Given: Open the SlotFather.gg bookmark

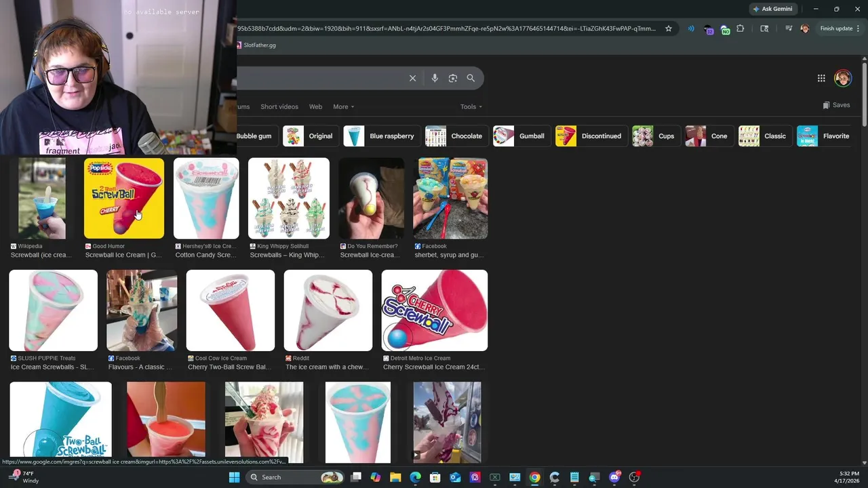Looking at the screenshot, I should pyautogui.click(x=256, y=45).
